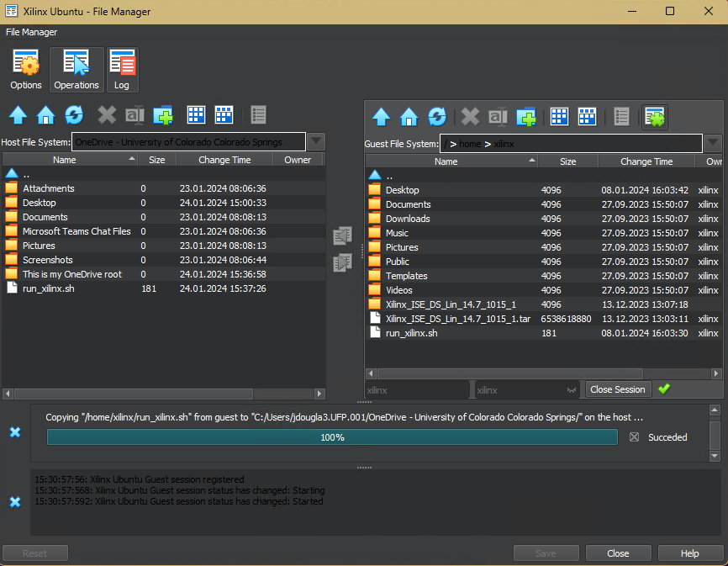Rename selected item in host pane
Screen dimensions: 728x566
[135, 115]
